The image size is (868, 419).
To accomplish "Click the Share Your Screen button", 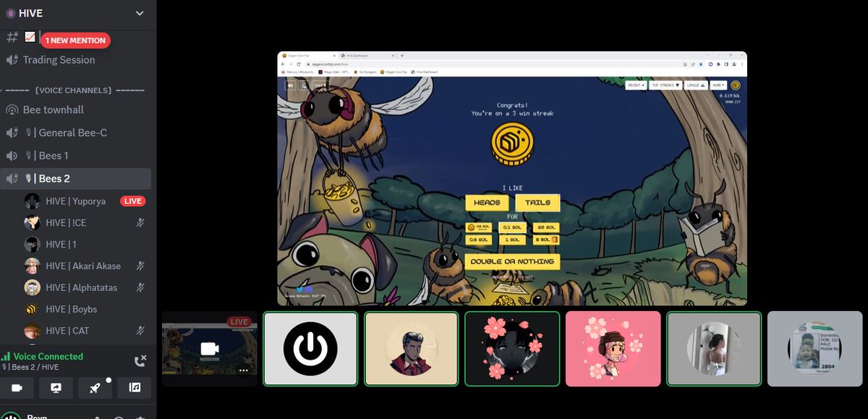I will pyautogui.click(x=56, y=388).
